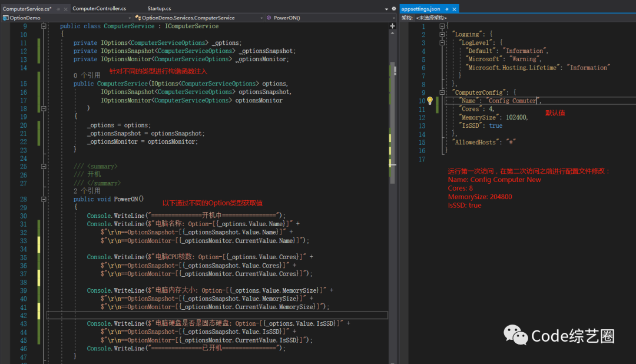This screenshot has width=636, height=364.
Task: Click _optionsMonitor.CurrentValue.Name on line 33
Action: click(237, 241)
